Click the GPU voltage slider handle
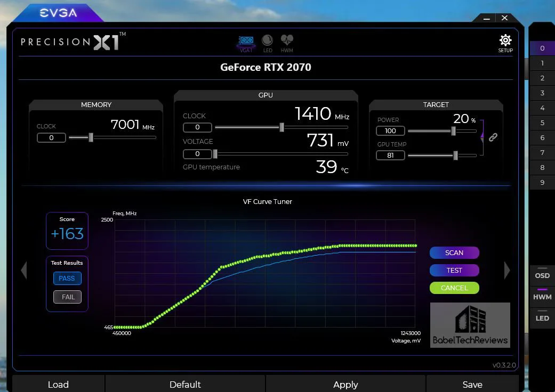 point(215,154)
